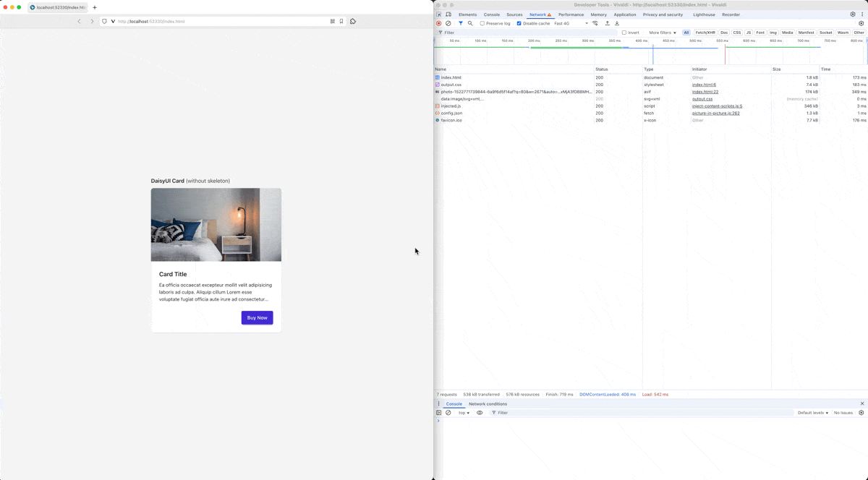Click the extensions puzzle icon
This screenshot has width=868, height=480.
tap(353, 21)
